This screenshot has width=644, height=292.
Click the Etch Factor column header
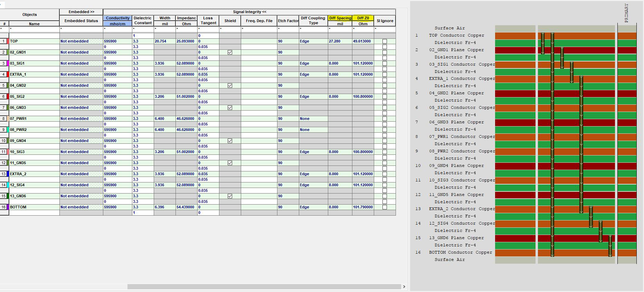[288, 21]
